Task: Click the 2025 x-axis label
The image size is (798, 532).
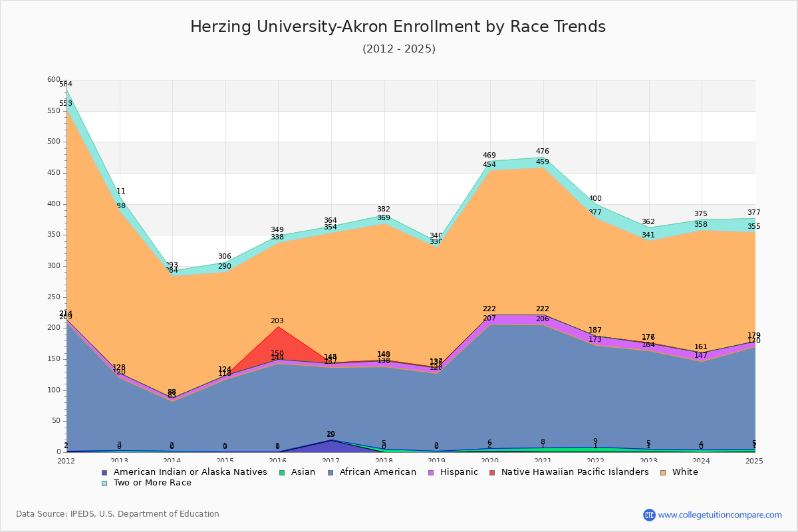Action: click(x=755, y=461)
